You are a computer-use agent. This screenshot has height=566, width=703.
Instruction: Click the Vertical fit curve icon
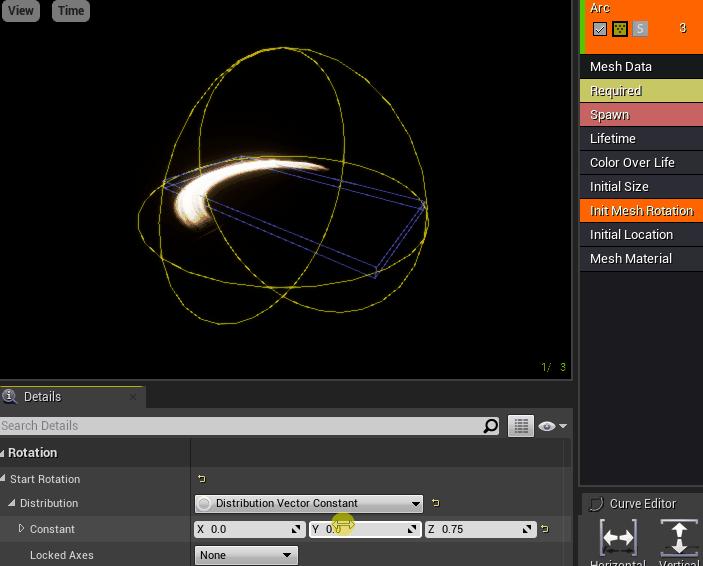tap(679, 538)
